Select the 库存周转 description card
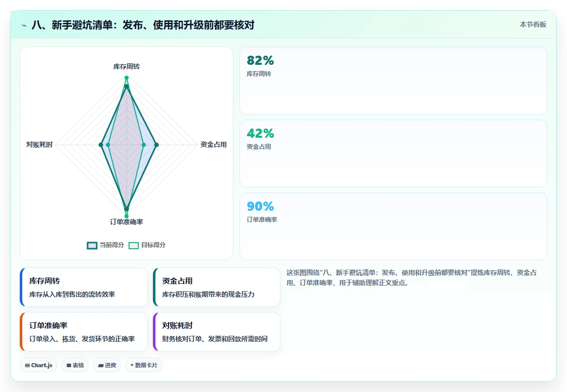The width and height of the screenshot is (567, 392). coord(84,287)
